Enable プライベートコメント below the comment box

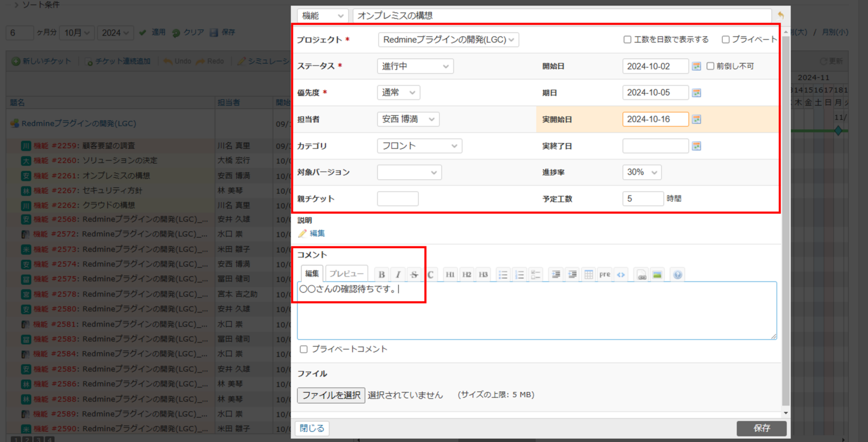(303, 349)
